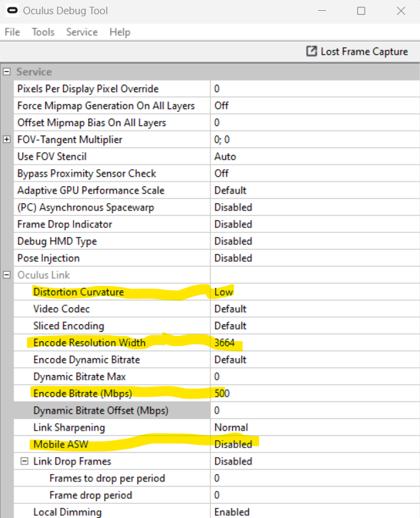This screenshot has width=420, height=518.
Task: Change Distortion Curvature Low value
Action: click(315, 292)
